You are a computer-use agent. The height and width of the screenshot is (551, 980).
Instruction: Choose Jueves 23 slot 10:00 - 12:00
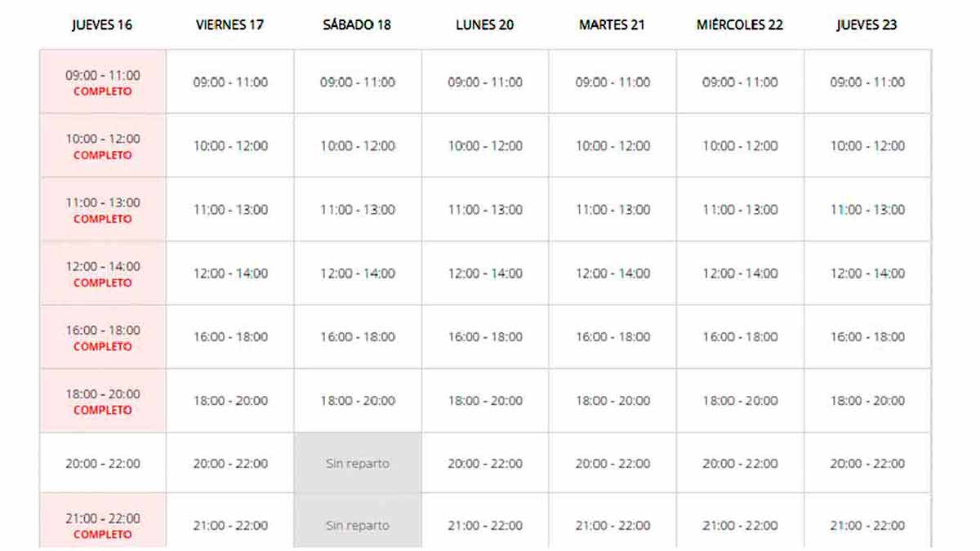pyautogui.click(x=867, y=145)
